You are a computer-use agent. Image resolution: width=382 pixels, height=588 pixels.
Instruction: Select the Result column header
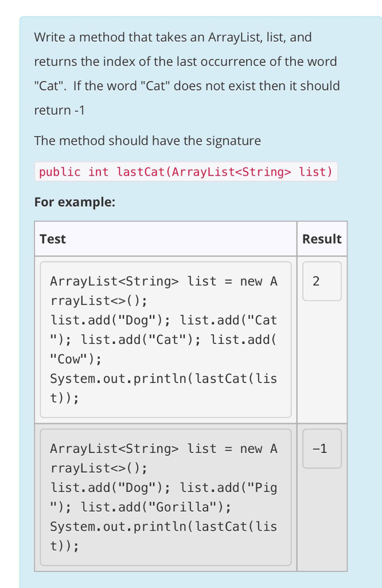click(322, 239)
